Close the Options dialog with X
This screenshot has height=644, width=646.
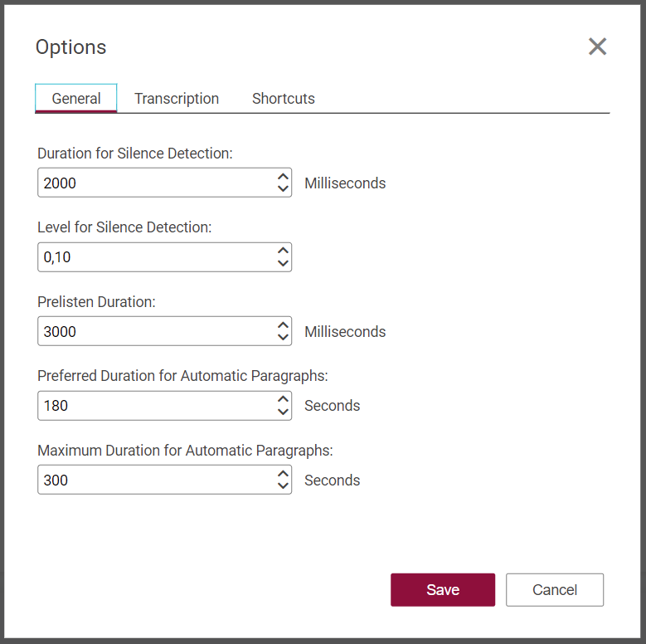click(x=597, y=46)
